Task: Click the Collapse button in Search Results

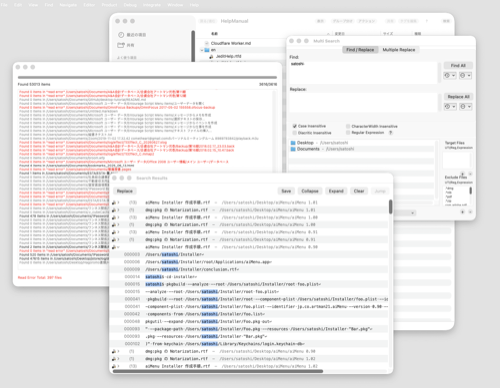Action: click(x=310, y=191)
